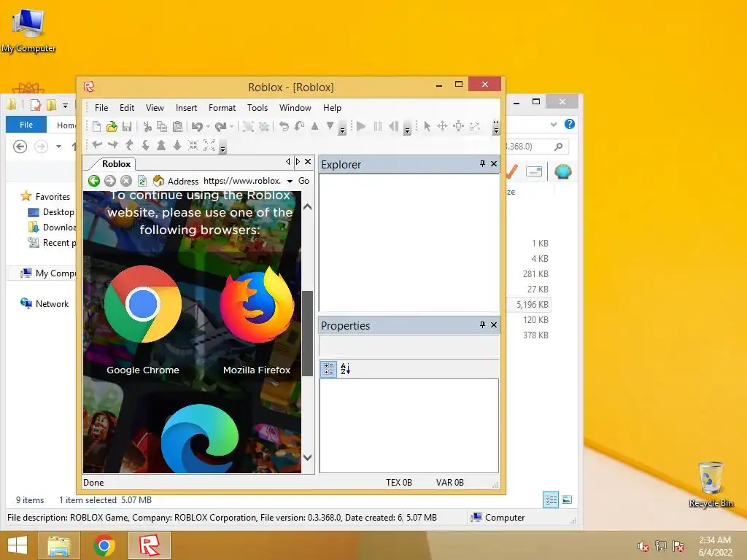Image resolution: width=747 pixels, height=560 pixels.
Task: Click the Windows Start button
Action: (18, 545)
